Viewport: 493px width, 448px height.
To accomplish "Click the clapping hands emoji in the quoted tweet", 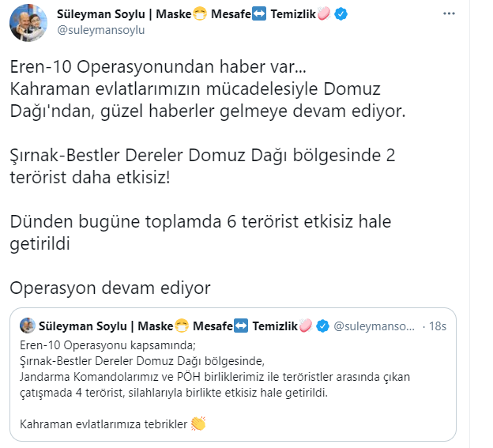I will 198,424.
